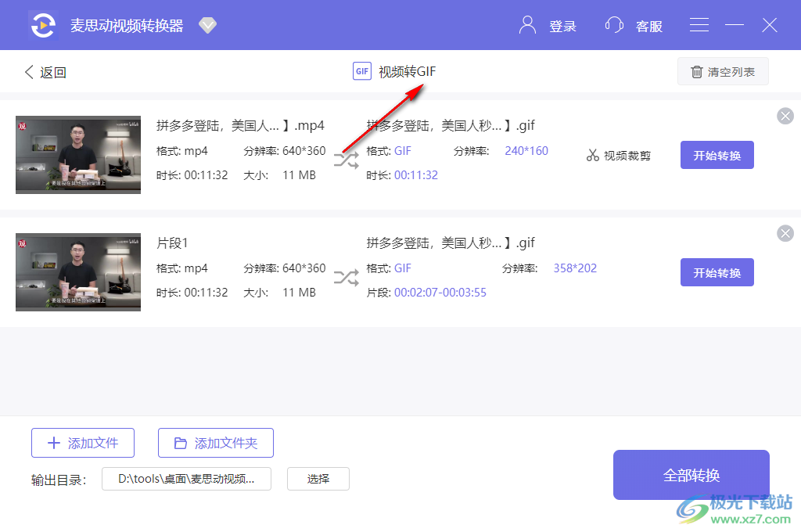Click the 视频转GIF page title
This screenshot has height=532, width=801.
[x=407, y=71]
